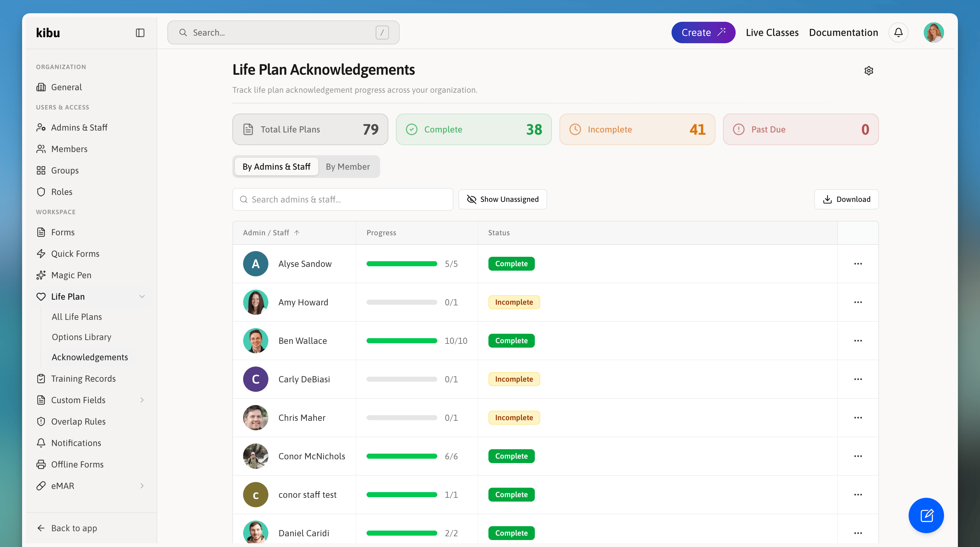Download the acknowledgements report
980x547 pixels.
click(x=846, y=199)
